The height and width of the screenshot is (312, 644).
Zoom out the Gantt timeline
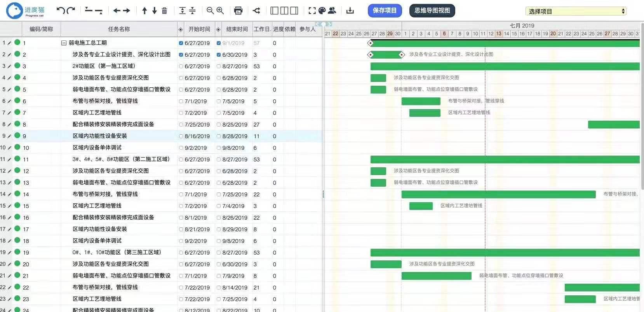(x=210, y=10)
